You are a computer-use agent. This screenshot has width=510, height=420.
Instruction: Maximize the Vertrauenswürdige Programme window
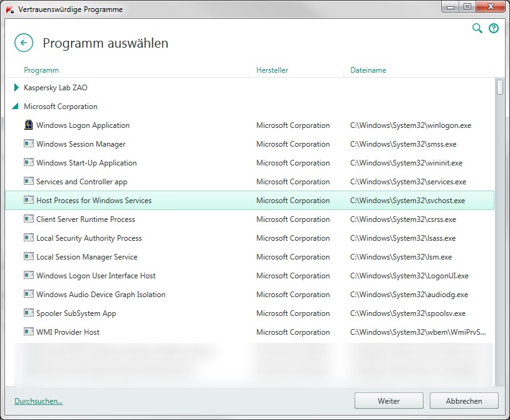pyautogui.click(x=467, y=6)
